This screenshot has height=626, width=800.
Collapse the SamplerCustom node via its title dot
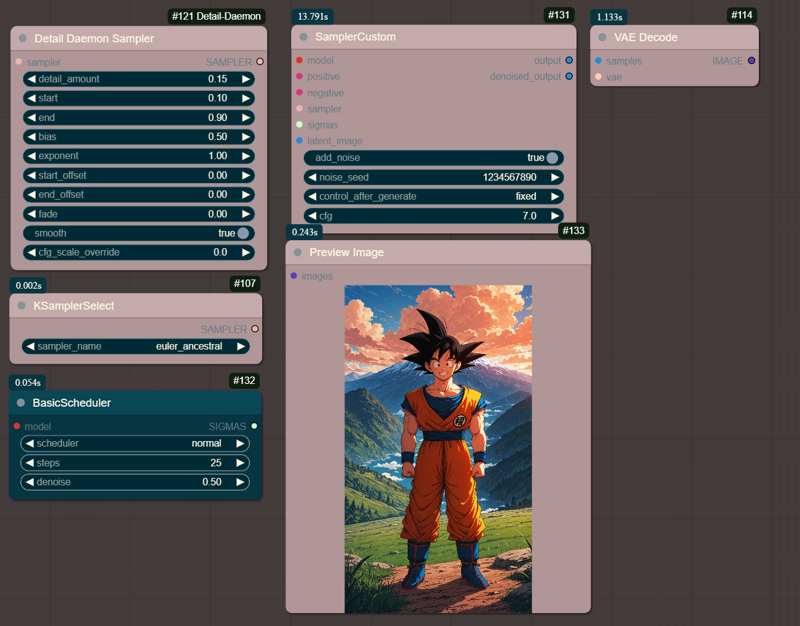(x=304, y=37)
